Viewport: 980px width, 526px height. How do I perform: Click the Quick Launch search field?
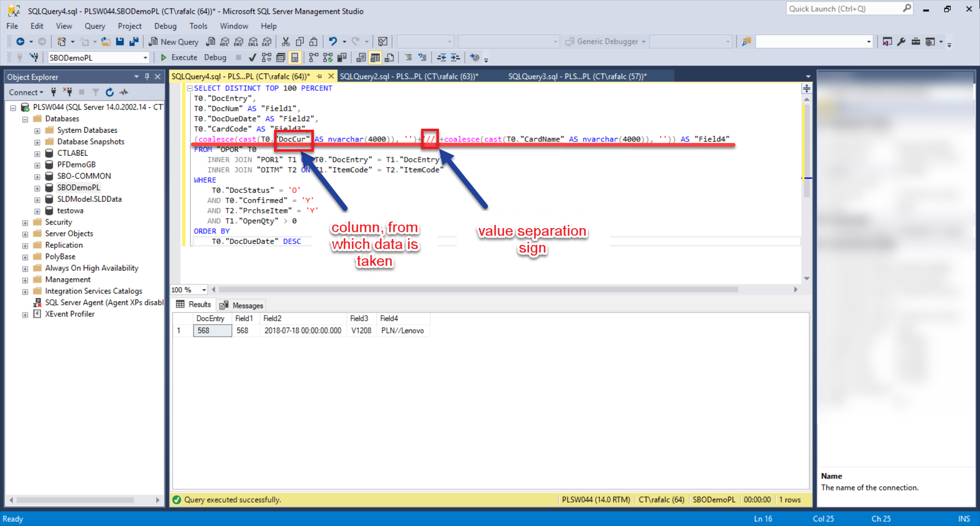pyautogui.click(x=844, y=9)
